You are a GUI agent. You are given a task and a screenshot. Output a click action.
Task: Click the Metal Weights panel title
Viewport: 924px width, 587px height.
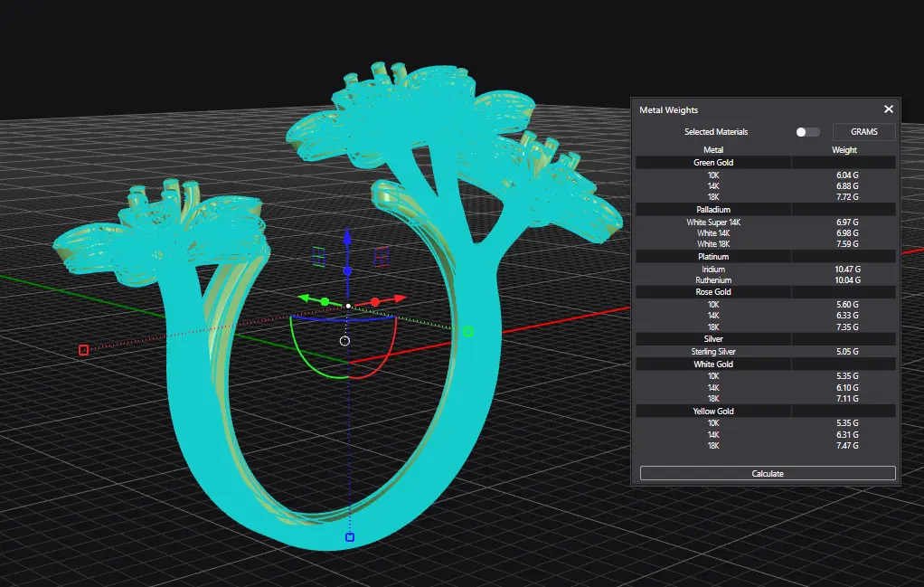(668, 110)
